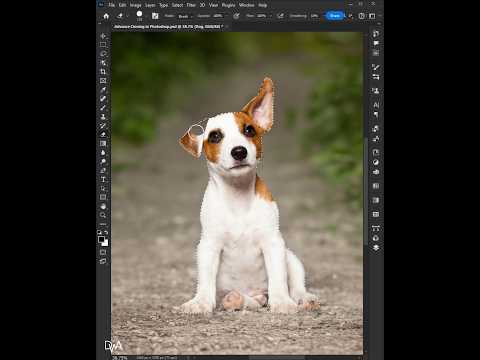Click the Opacity value field

(218, 16)
